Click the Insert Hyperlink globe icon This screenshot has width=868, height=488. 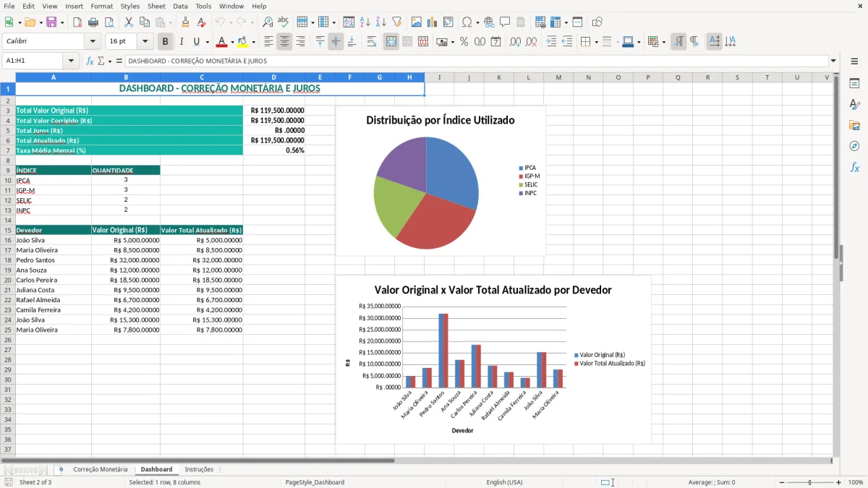point(489,22)
